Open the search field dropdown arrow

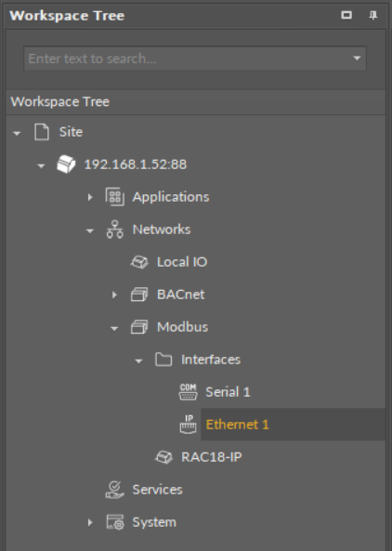pos(357,58)
